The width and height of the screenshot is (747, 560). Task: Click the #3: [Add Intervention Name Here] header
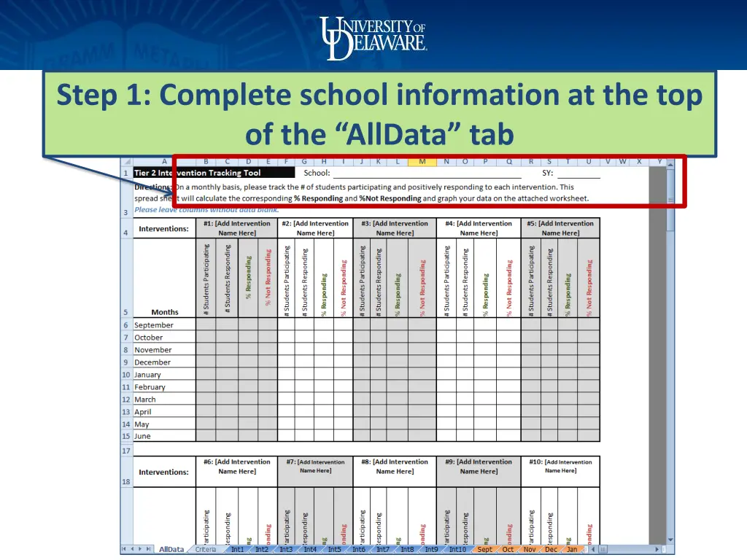click(x=395, y=228)
